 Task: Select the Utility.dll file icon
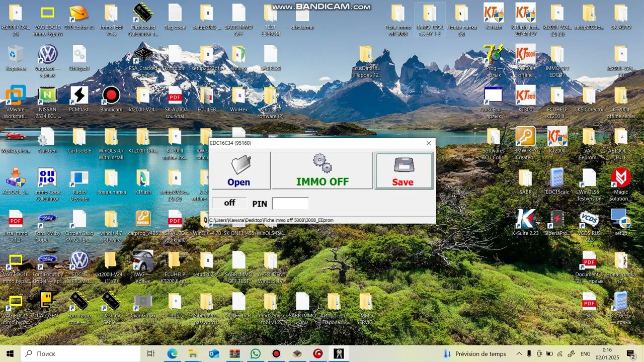pos(79,58)
